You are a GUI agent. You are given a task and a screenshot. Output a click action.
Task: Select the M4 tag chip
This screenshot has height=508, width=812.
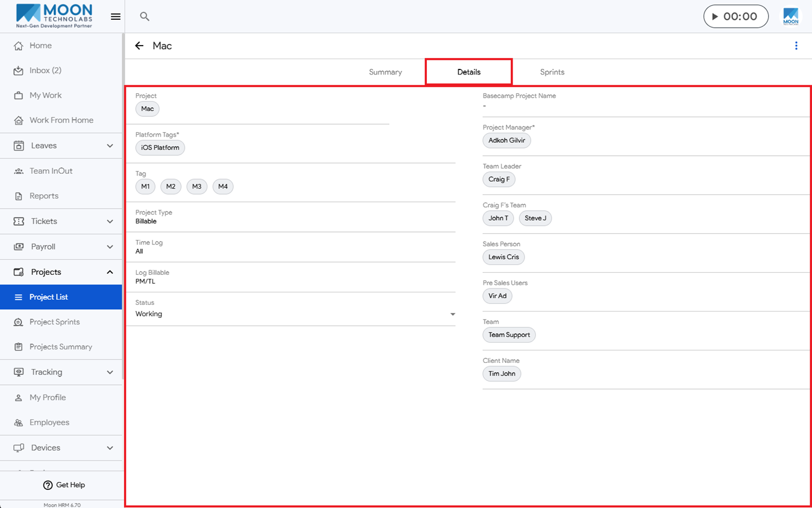pos(223,187)
